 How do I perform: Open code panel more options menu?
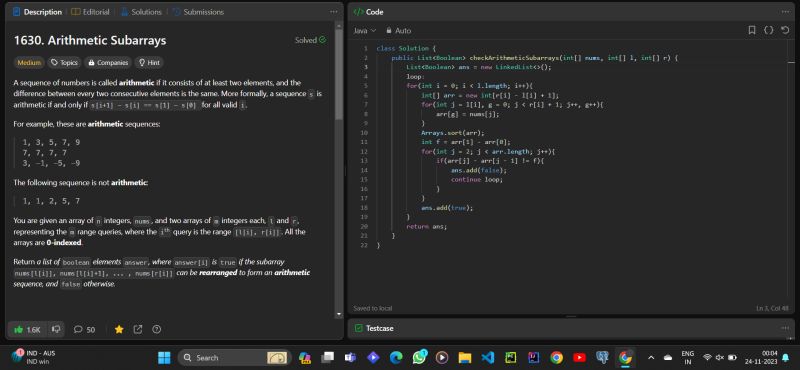(785, 12)
